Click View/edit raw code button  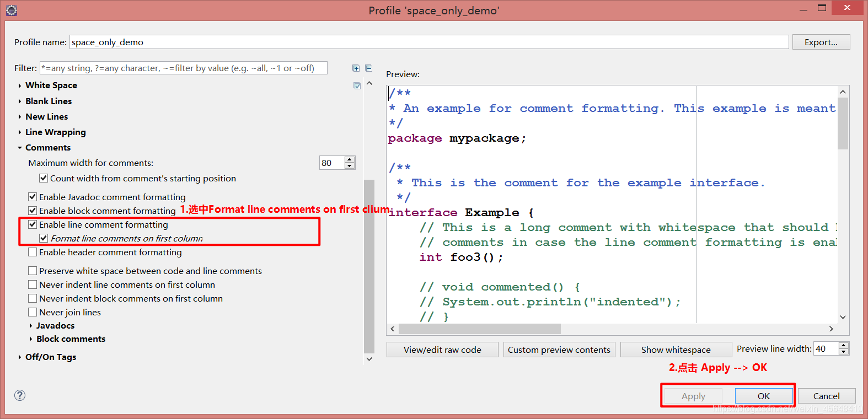tap(442, 350)
